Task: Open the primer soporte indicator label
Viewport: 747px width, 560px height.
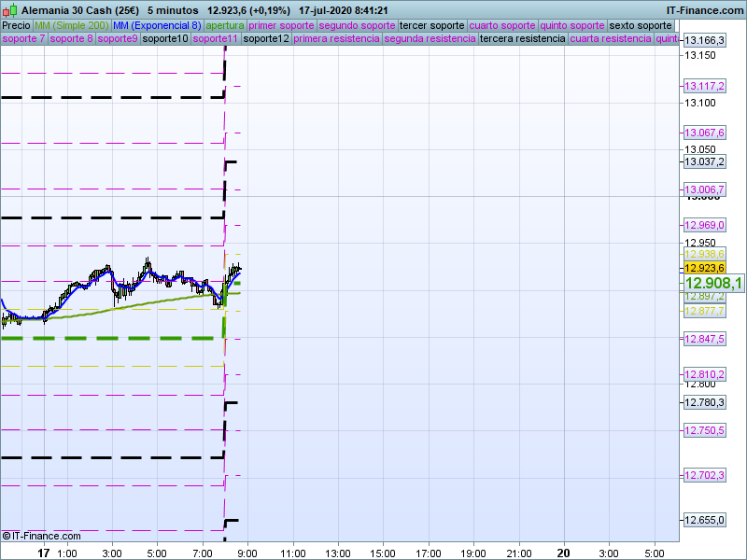Action: pyautogui.click(x=282, y=25)
